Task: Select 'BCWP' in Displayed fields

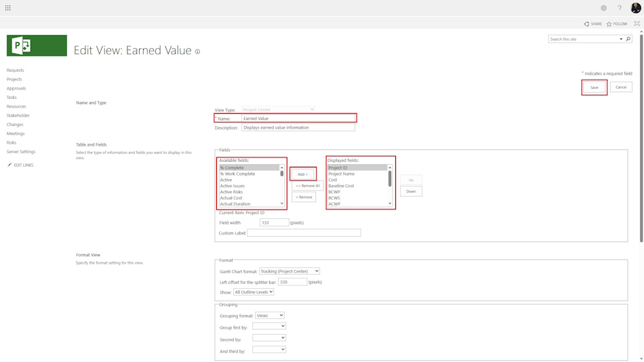Action: point(357,192)
